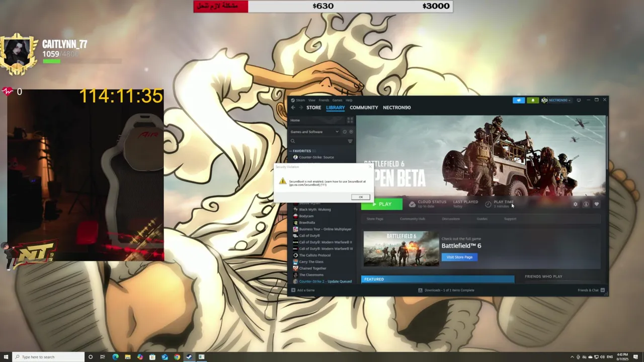Click the Steam icon in the taskbar
This screenshot has width=644, height=362.
tap(189, 357)
